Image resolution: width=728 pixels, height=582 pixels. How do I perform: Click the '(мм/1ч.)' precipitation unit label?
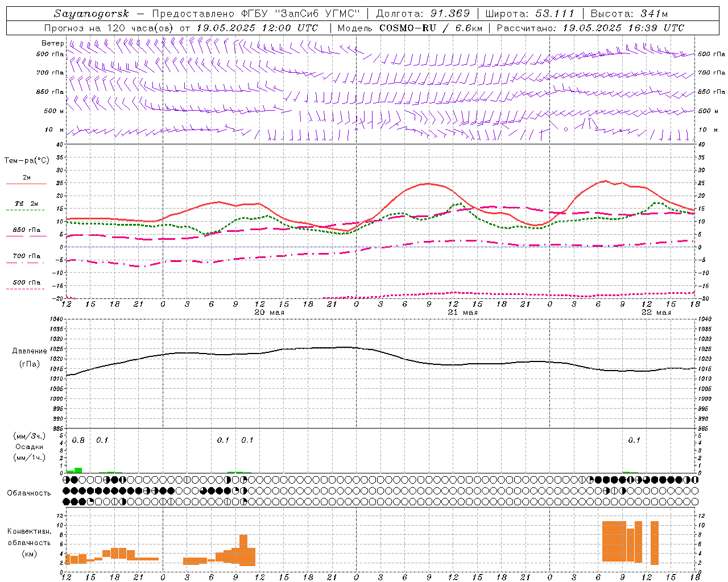tap(30, 458)
